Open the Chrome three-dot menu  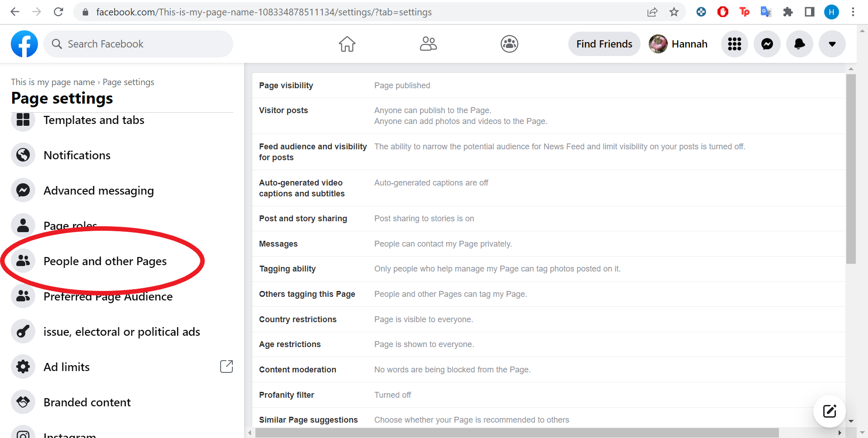(853, 12)
